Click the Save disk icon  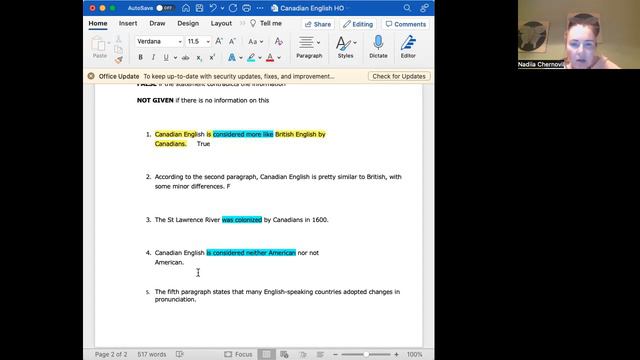(x=199, y=8)
